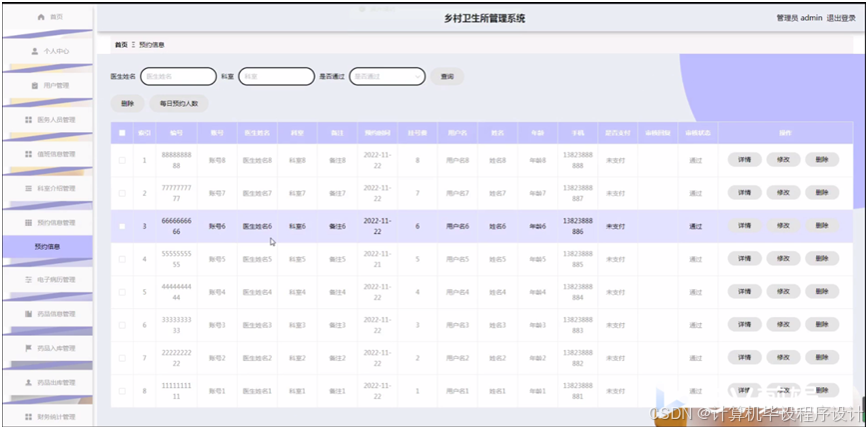The width and height of the screenshot is (868, 429).
Task: Click the 查询 search button
Action: (x=446, y=76)
